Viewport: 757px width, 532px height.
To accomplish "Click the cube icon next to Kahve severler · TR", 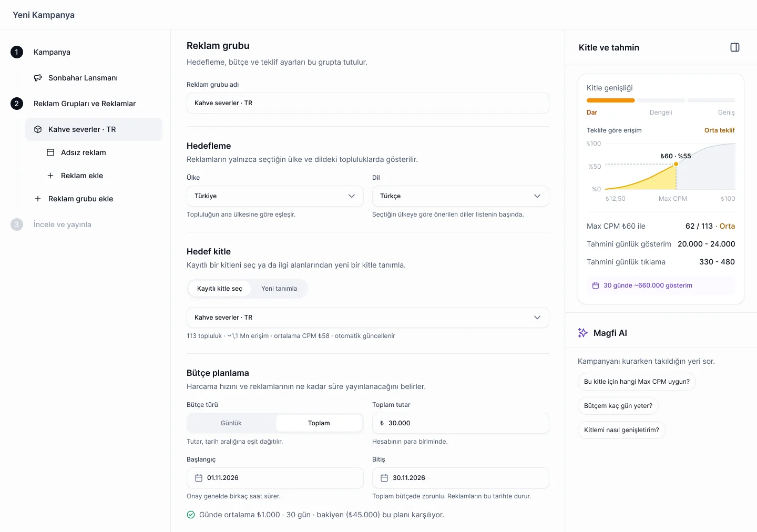I will [x=38, y=129].
